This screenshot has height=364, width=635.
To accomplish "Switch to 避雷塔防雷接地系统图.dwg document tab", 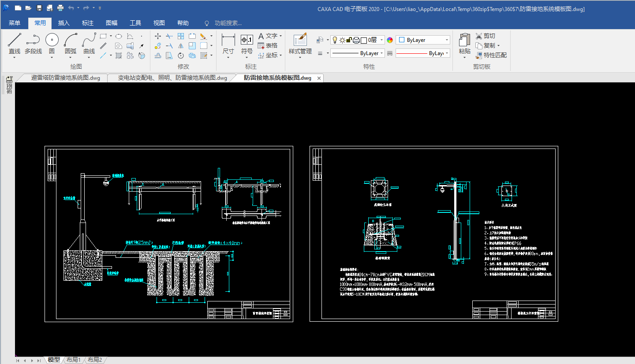I will (65, 78).
